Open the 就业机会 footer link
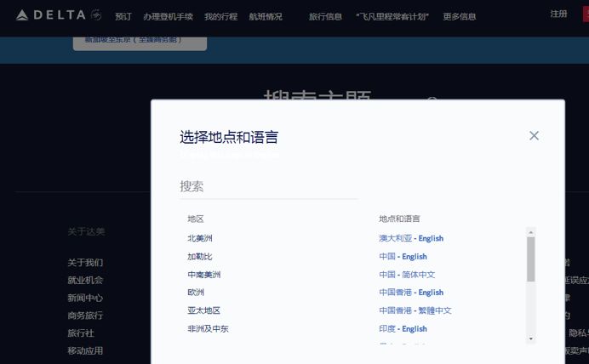This screenshot has height=364, width=589. tap(85, 281)
